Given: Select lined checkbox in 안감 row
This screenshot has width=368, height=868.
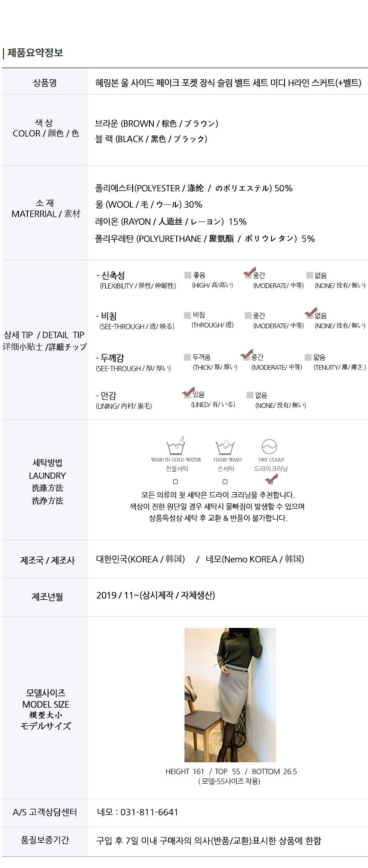Looking at the screenshot, I should [187, 395].
